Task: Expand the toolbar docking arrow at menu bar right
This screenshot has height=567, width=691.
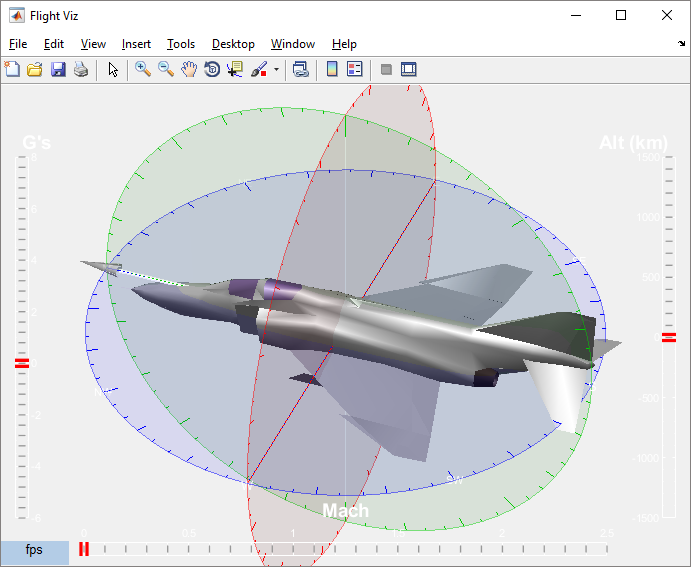Action: coord(681,44)
